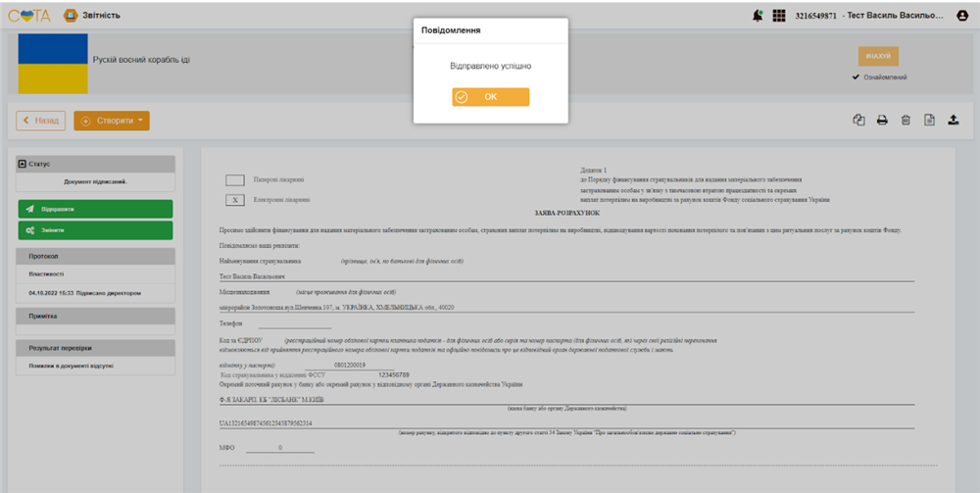Screen dimensions: 980x493
Task: Click the ЗАЯВА-РОЗРАХУНОК heading
Action: 566,214
